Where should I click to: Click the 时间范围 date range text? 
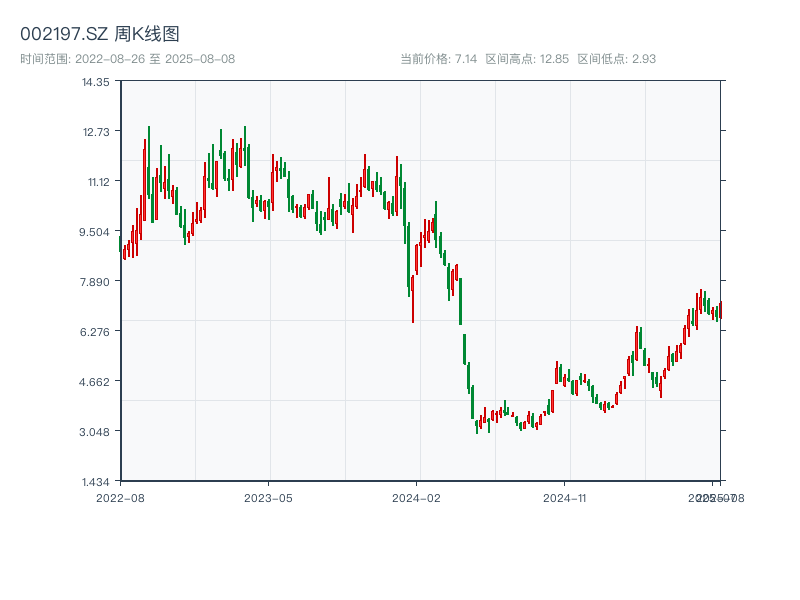click(x=128, y=59)
